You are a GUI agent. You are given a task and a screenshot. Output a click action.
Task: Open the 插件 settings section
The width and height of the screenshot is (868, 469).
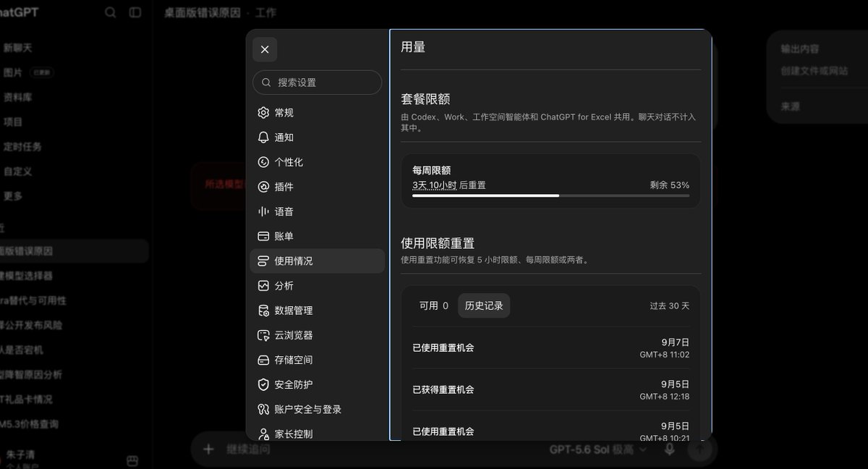tap(317, 187)
